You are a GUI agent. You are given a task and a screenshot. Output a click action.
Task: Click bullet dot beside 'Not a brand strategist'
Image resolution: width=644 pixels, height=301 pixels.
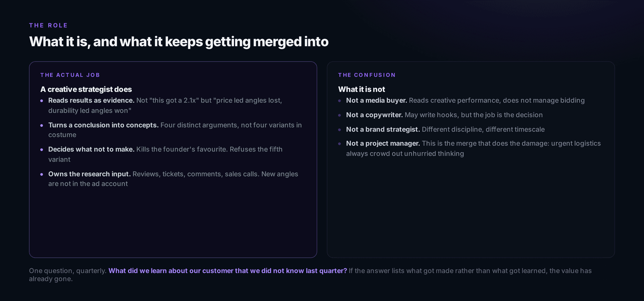point(340,130)
